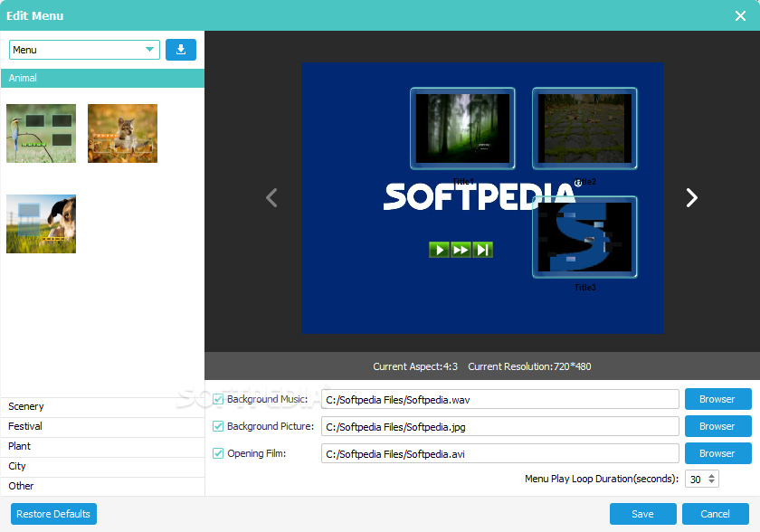
Task: Open the Festival template category
Action: pos(102,426)
